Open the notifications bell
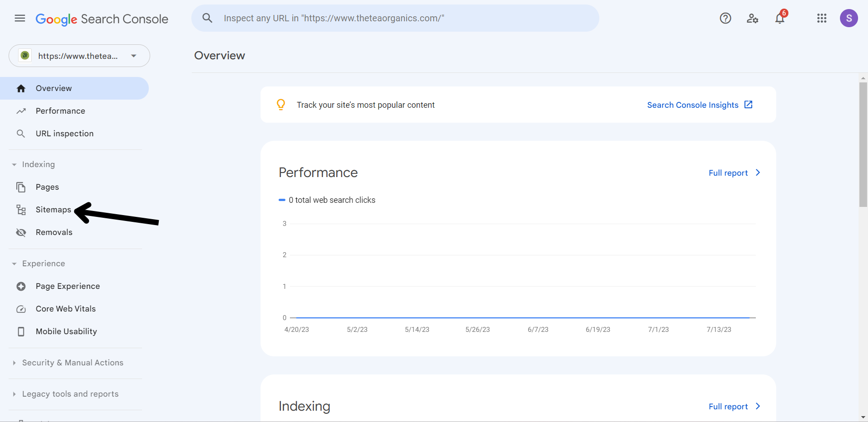Viewport: 868px width, 422px height. (x=780, y=18)
